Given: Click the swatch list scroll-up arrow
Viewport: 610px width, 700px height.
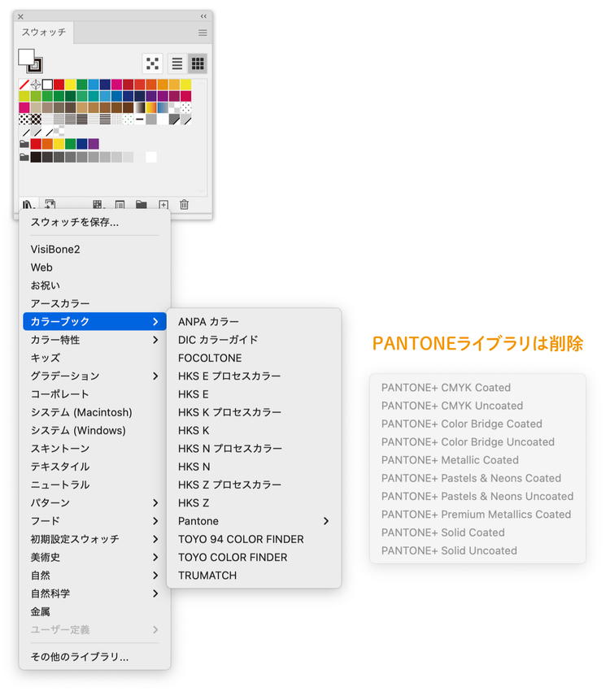Looking at the screenshot, I should click(x=202, y=84).
